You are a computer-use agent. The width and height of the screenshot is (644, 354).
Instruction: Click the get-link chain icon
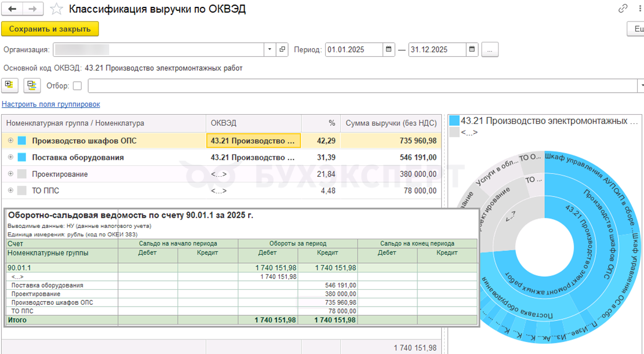[x=623, y=9]
